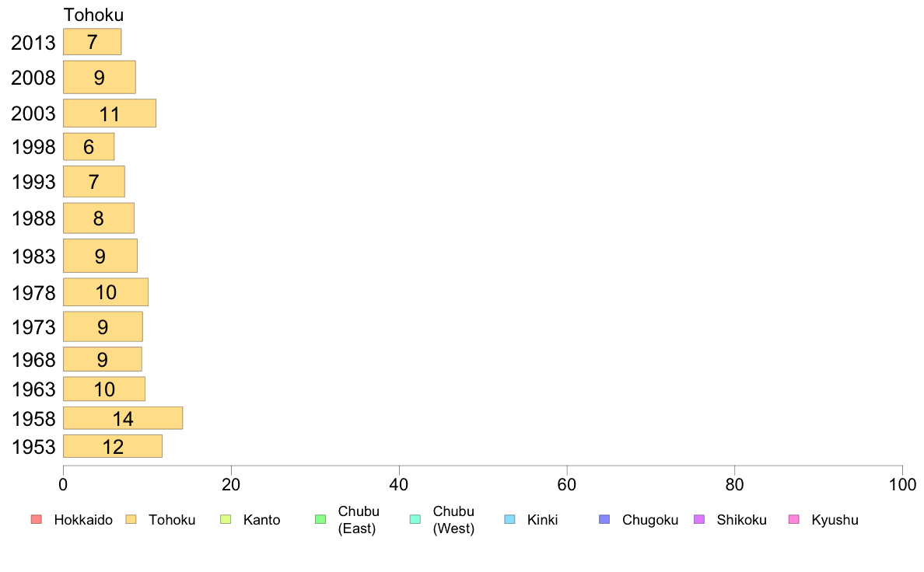
Task: Click the 100 tick label on x-axis
Action: (902, 485)
